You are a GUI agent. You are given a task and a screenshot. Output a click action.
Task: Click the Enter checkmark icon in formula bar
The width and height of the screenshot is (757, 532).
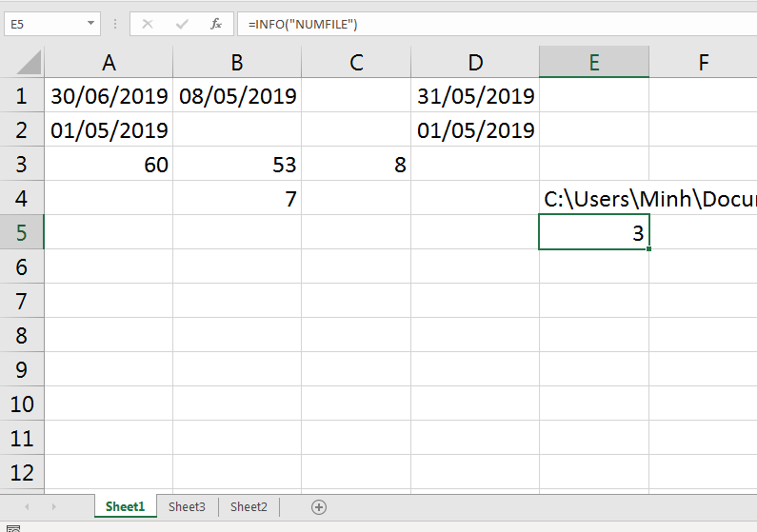point(182,24)
